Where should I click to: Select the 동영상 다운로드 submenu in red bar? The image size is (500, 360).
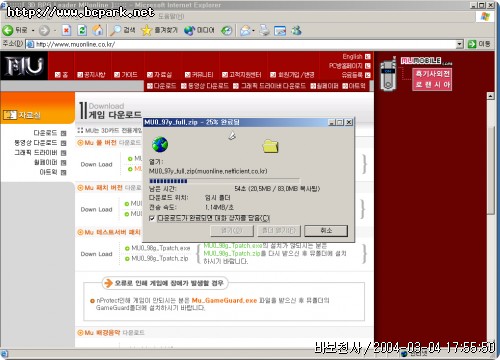tap(205, 86)
